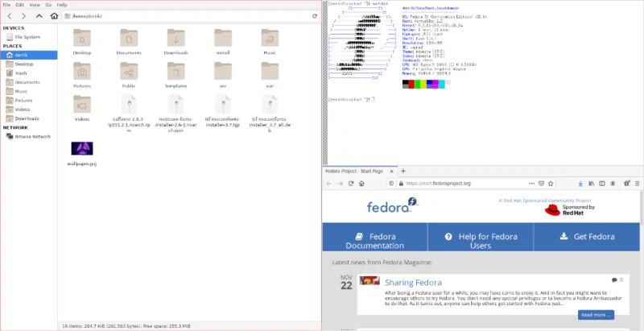The height and width of the screenshot is (331, 644).
Task: Select derrik home in Places sidebar
Action: (29, 55)
